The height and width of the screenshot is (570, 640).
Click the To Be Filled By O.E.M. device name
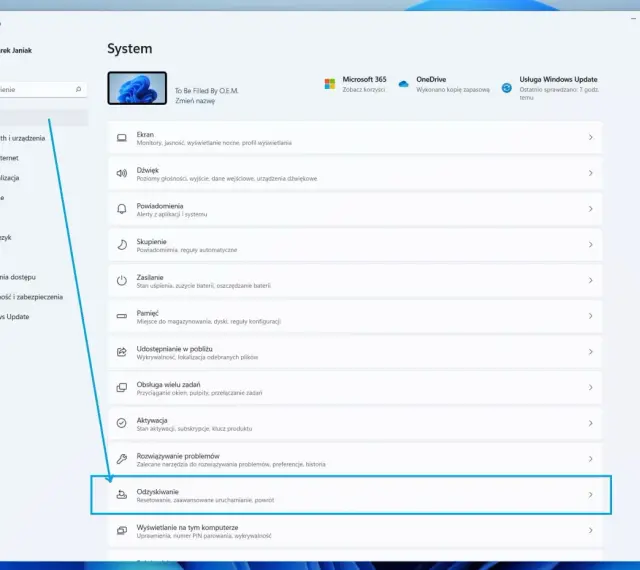tap(207, 91)
